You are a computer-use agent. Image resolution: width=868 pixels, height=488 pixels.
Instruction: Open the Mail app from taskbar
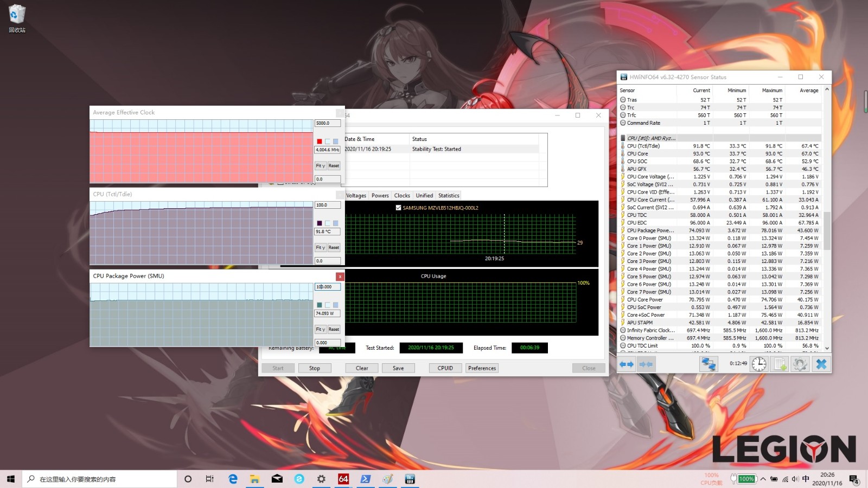pos(277,479)
